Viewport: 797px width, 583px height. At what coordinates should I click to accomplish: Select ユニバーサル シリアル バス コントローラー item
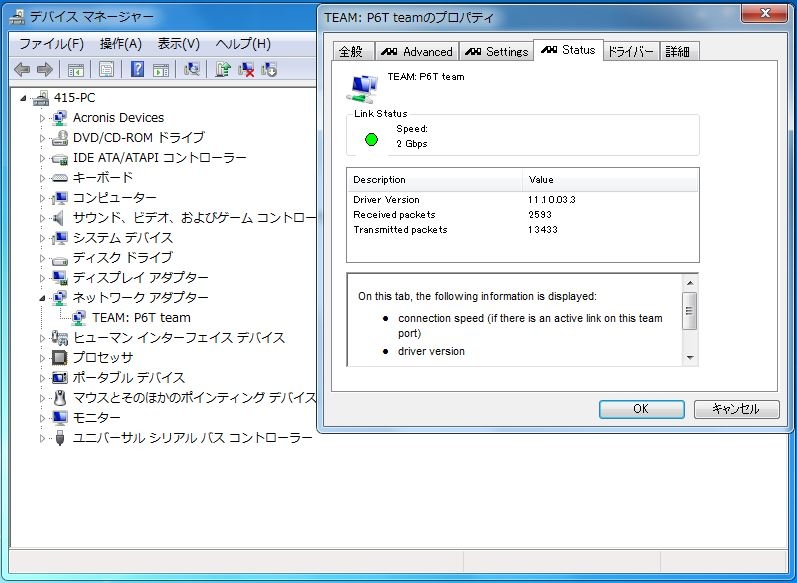(x=193, y=438)
